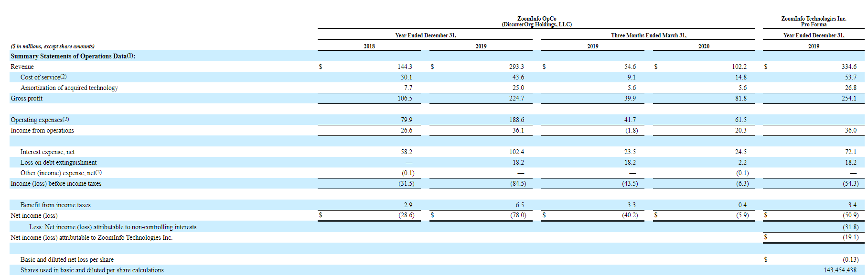Select the 'Gross profit' row label
868x279 pixels.
26,98
